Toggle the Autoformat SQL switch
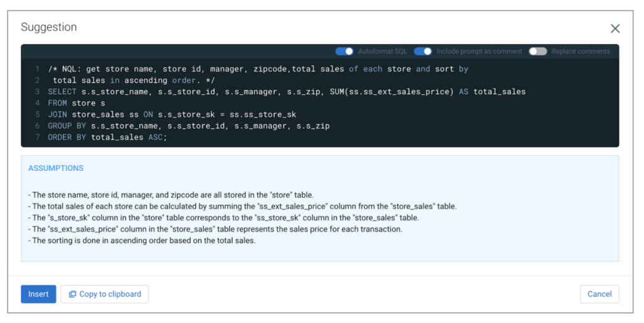The height and width of the screenshot is (323, 644). (344, 52)
